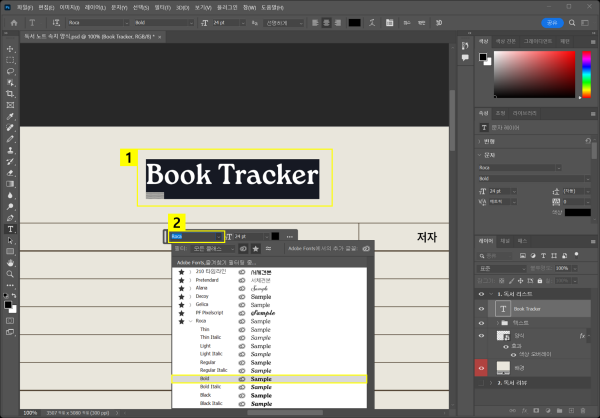Show favorite fonts only via star filter
This screenshot has width=600, height=418.
click(256, 248)
